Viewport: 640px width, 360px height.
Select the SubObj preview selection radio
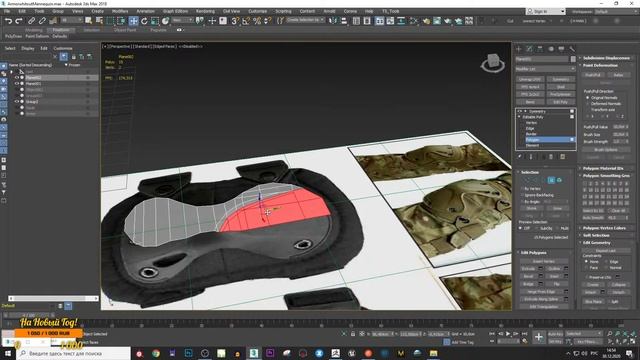537,229
